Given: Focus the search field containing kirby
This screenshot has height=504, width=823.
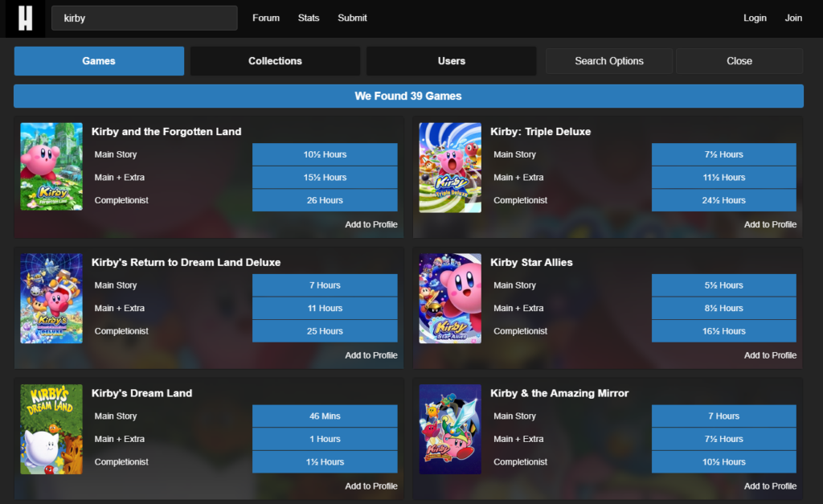Looking at the screenshot, I should coord(145,18).
